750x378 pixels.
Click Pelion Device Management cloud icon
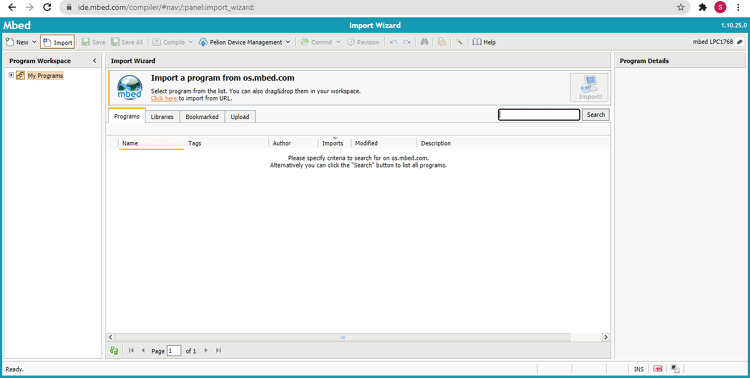coord(203,42)
